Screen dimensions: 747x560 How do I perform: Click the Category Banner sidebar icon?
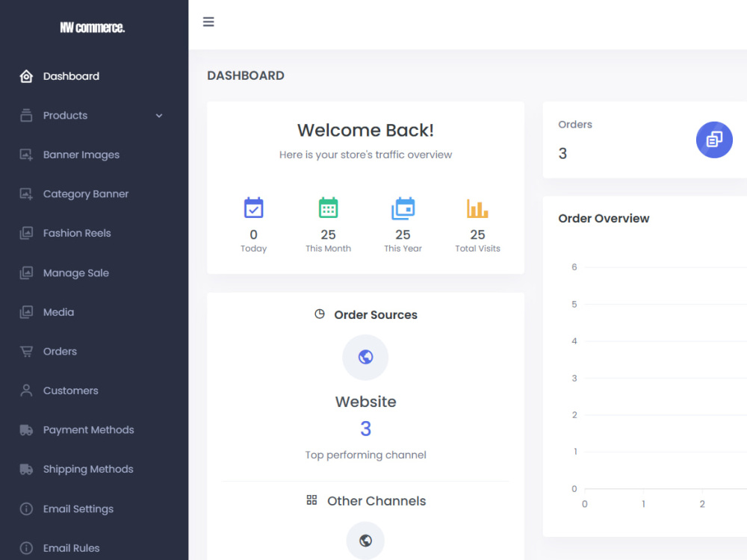click(26, 194)
